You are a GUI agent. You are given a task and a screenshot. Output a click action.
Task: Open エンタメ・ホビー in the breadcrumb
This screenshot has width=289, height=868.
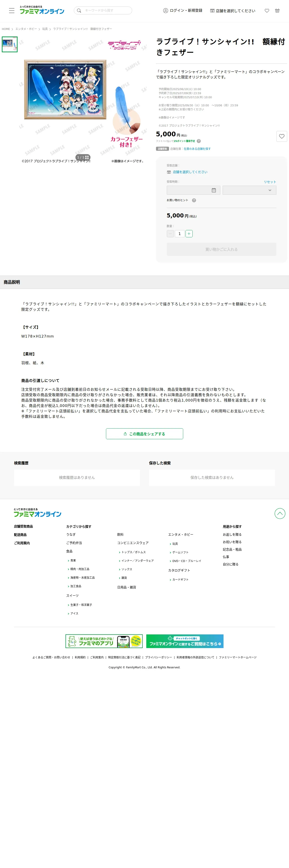pos(26,29)
